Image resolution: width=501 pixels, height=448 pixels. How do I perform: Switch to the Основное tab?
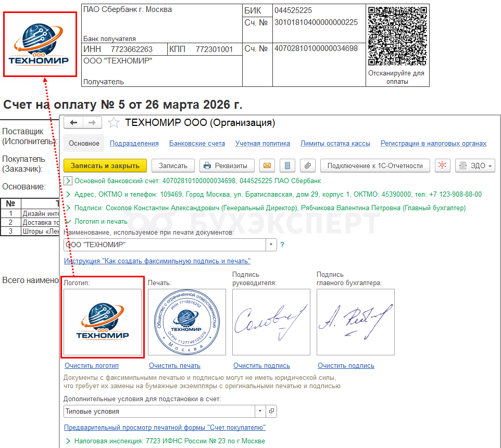coord(84,144)
